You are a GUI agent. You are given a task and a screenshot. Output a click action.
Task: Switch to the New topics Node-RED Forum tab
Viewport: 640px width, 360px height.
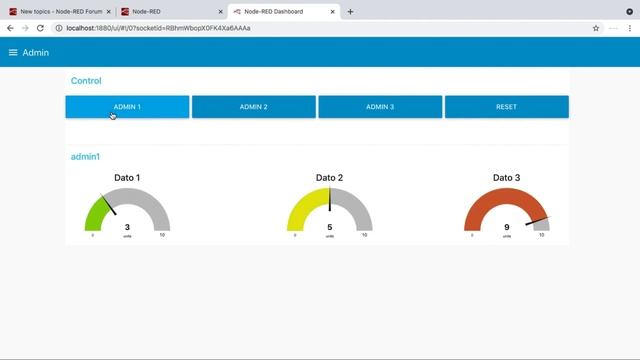click(x=60, y=12)
